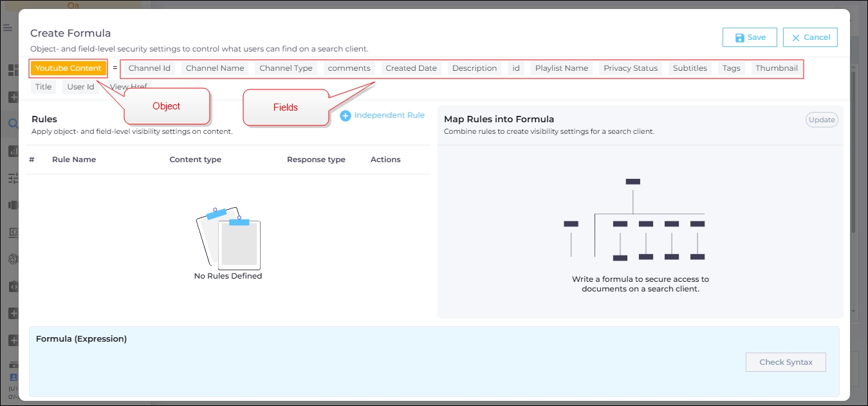
Task: Pick the Playlist Name field
Action: [x=562, y=68]
